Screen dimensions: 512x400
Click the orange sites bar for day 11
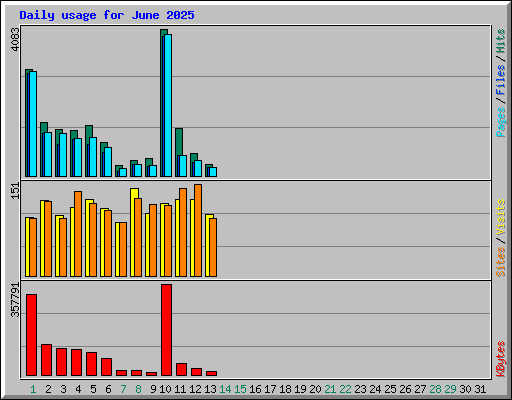(183, 232)
